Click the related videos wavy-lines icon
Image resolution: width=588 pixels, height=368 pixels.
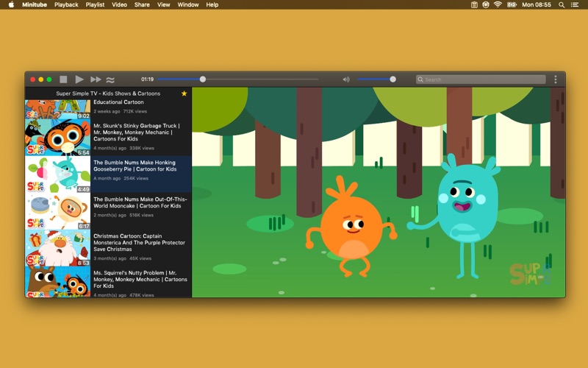(110, 79)
